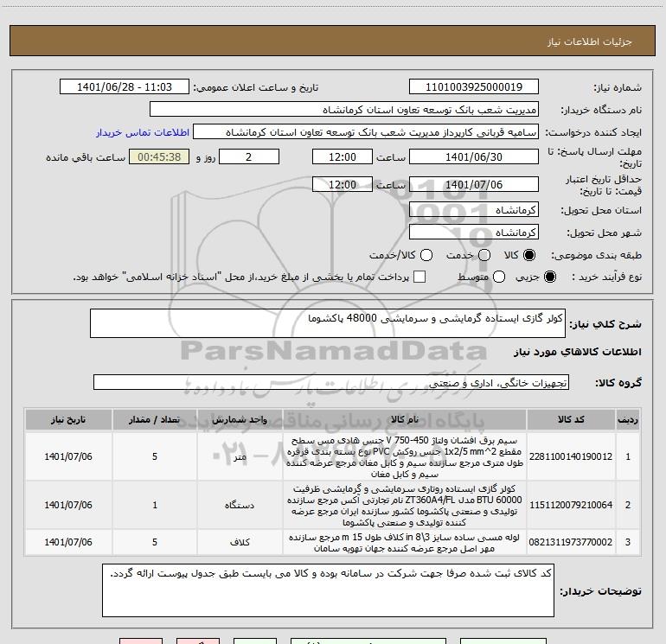Screen dimensions: 666x644
Task: Click the شماره نیاز field 1101003925000019
Action: [x=474, y=87]
